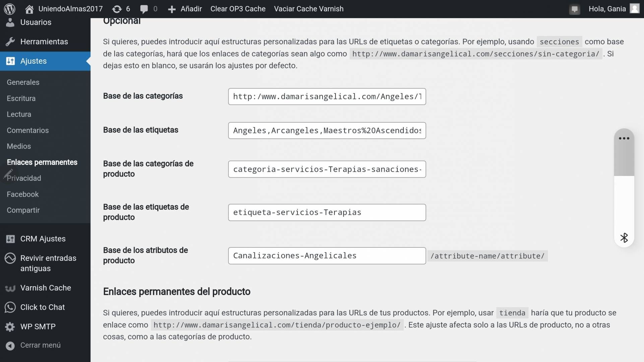Open the Revivir entradas antiguas icon
644x362 pixels.
pyautogui.click(x=10, y=258)
